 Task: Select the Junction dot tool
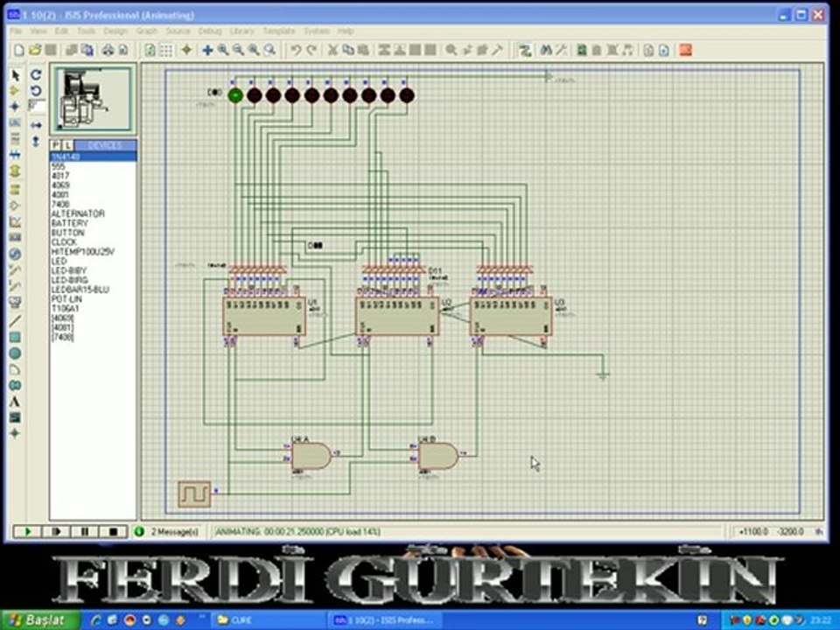tap(15, 107)
